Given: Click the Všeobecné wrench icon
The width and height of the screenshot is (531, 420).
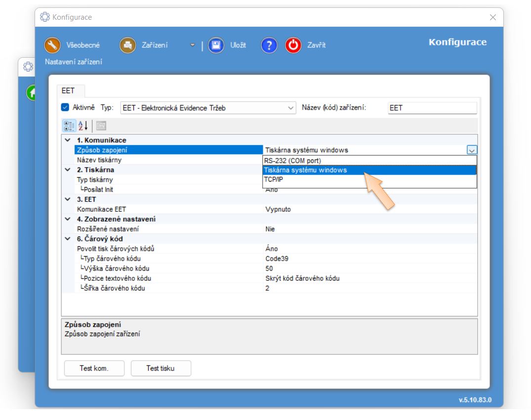Looking at the screenshot, I should [52, 45].
